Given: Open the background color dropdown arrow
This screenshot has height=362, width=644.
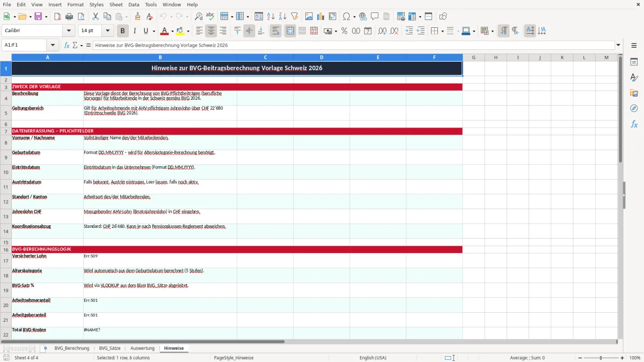Looking at the screenshot, I should [187, 31].
